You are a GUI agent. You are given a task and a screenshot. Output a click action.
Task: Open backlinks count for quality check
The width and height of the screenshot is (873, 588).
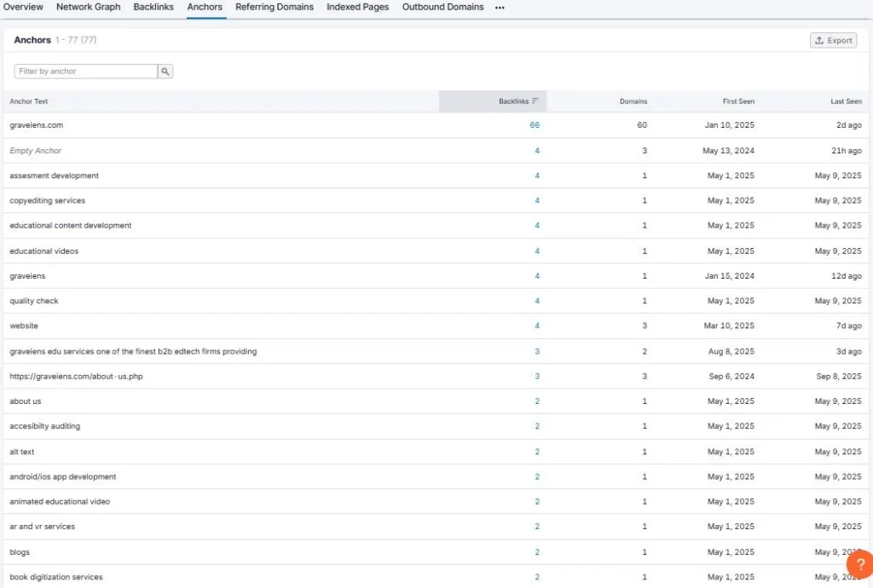click(x=537, y=301)
